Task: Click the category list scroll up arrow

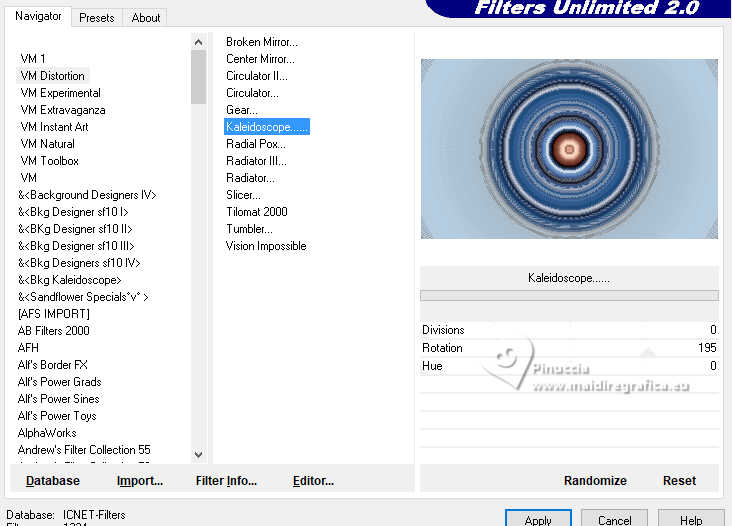Action: click(x=198, y=42)
